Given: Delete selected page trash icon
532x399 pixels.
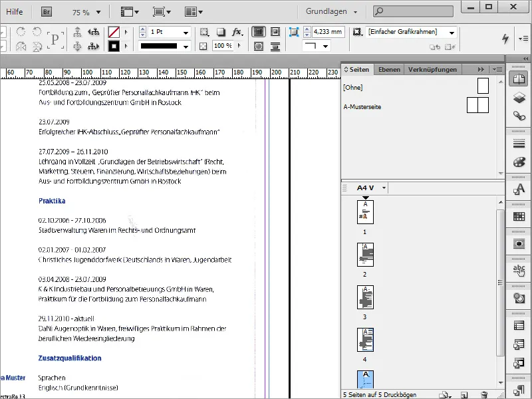Looking at the screenshot, I should pyautogui.click(x=485, y=395).
